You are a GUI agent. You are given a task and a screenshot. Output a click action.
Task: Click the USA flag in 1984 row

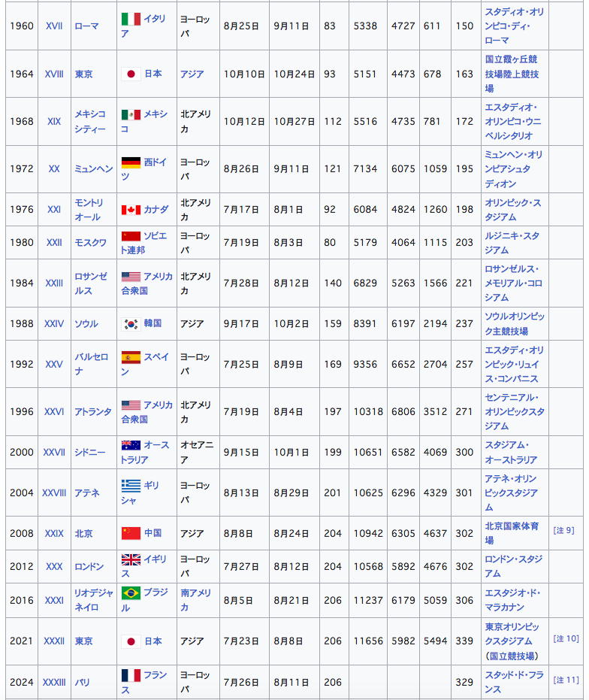(x=131, y=277)
